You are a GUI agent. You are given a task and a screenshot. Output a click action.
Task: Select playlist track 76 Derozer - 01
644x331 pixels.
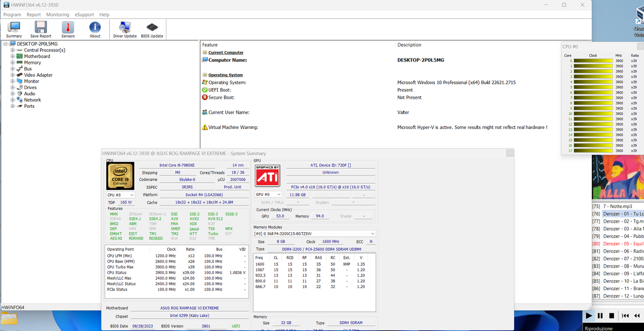point(618,214)
